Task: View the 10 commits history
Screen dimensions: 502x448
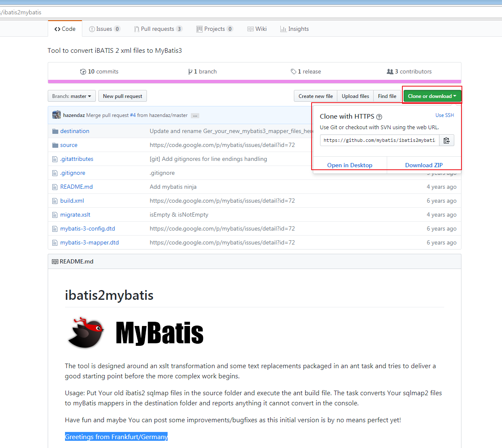Action: tap(99, 71)
